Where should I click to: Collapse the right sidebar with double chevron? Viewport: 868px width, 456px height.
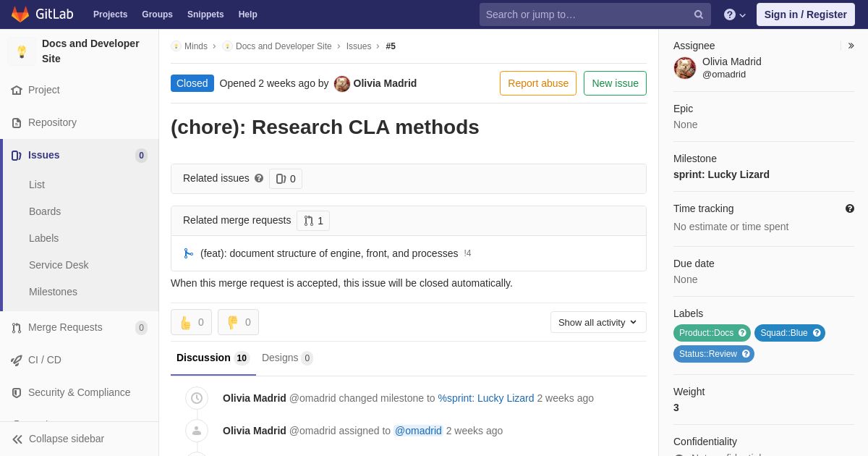(851, 46)
